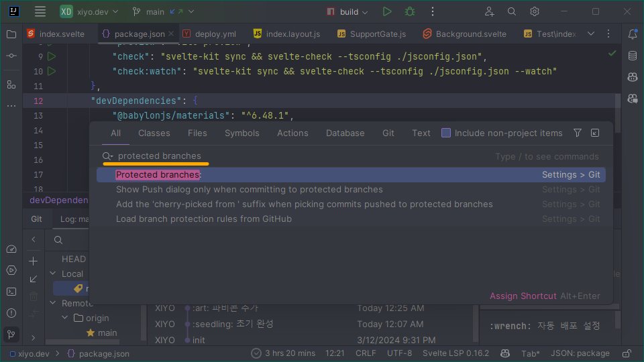Open the Notifications bell icon
This screenshot has width=644, height=362.
pos(632,34)
